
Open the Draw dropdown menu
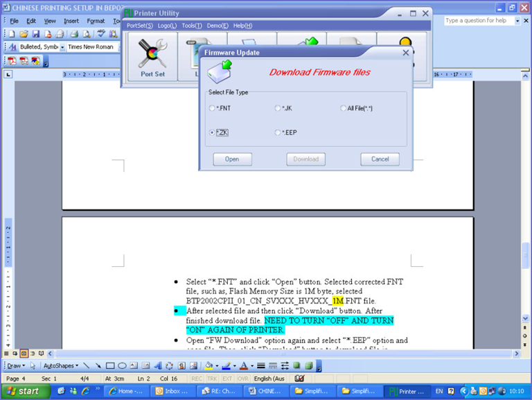pyautogui.click(x=15, y=365)
